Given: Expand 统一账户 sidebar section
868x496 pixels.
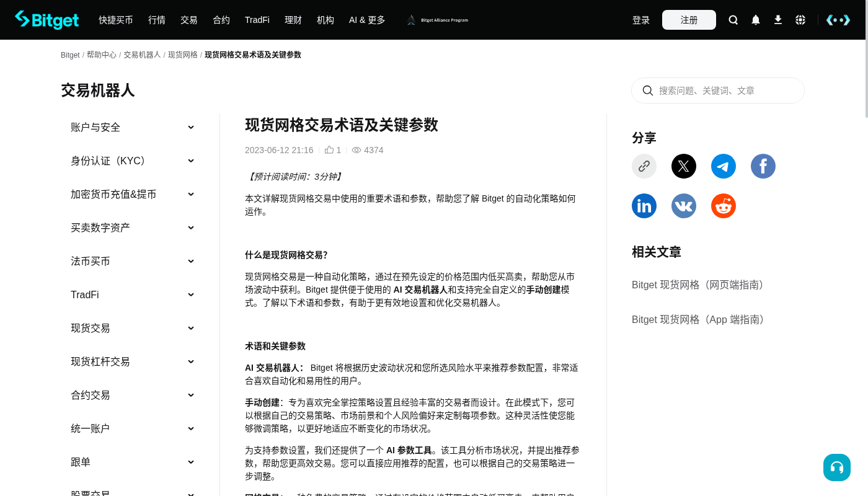Looking at the screenshot, I should [x=133, y=428].
